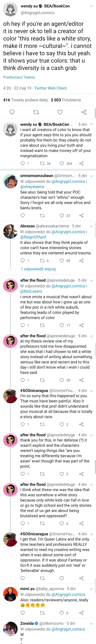Click 'Przetłumacz Tweeta' link
Viewport: 96px width, 644px height.
[19, 77]
